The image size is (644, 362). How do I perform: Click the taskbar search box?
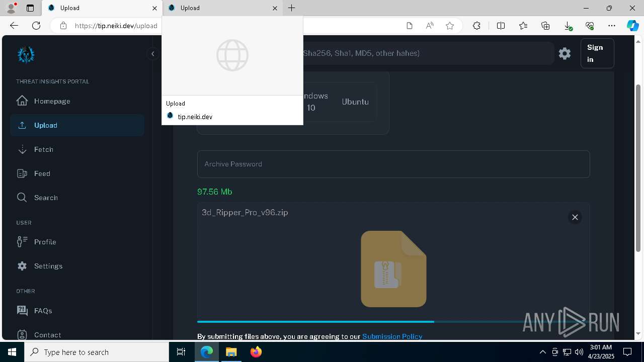pos(97,352)
